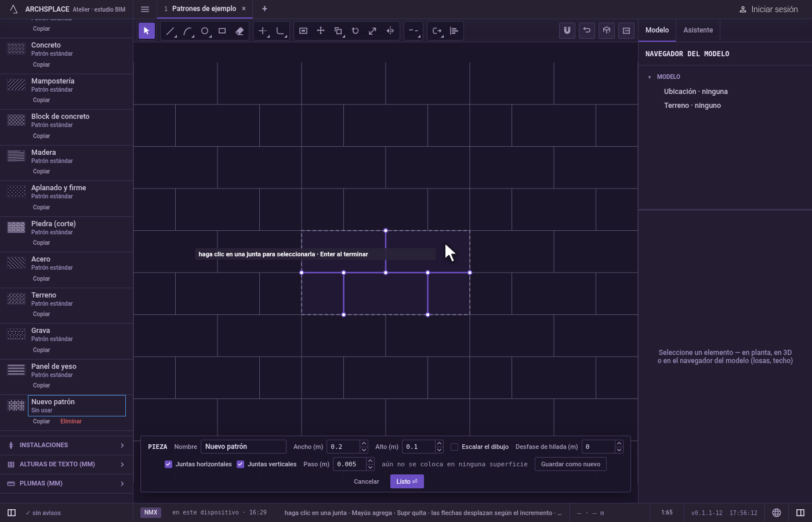The image size is (812, 522).
Task: Select the arc drawing tool
Action: tap(187, 31)
